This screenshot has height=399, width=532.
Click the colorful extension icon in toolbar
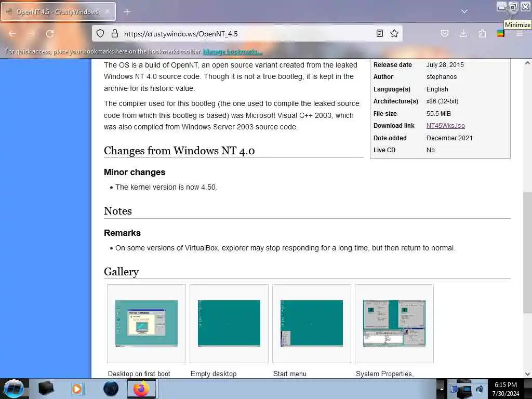tap(500, 33)
